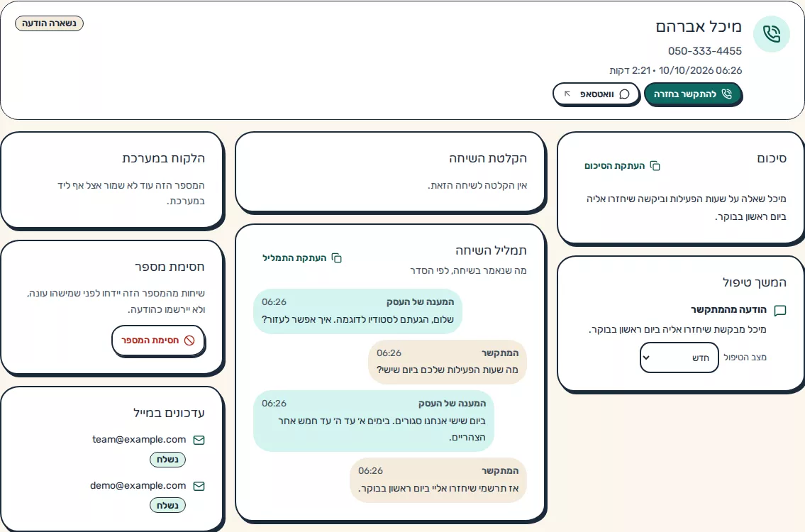The image size is (805, 532).
Task: Click the transcript message שלום, הגעתם לסטודיו לדוגמה
Action: (x=358, y=311)
